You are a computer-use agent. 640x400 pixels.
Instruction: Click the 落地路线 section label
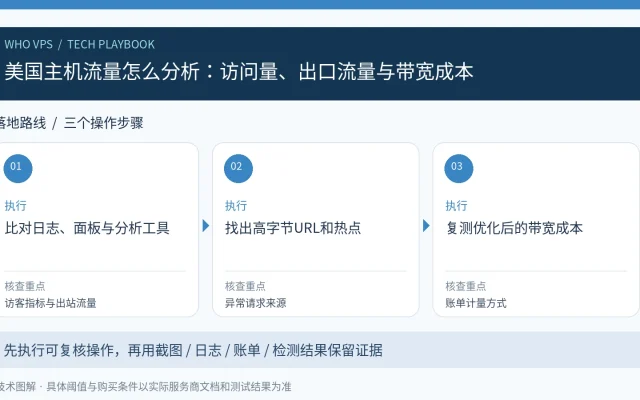(x=22, y=123)
